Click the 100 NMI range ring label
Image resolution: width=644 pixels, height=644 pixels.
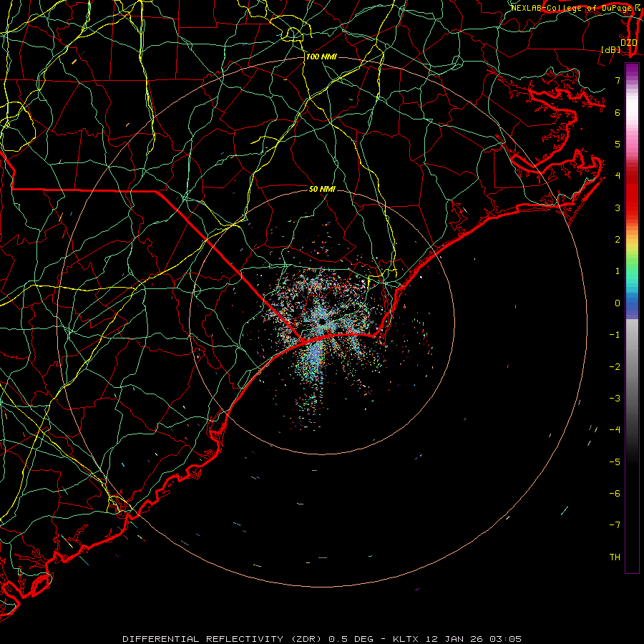[x=321, y=57]
